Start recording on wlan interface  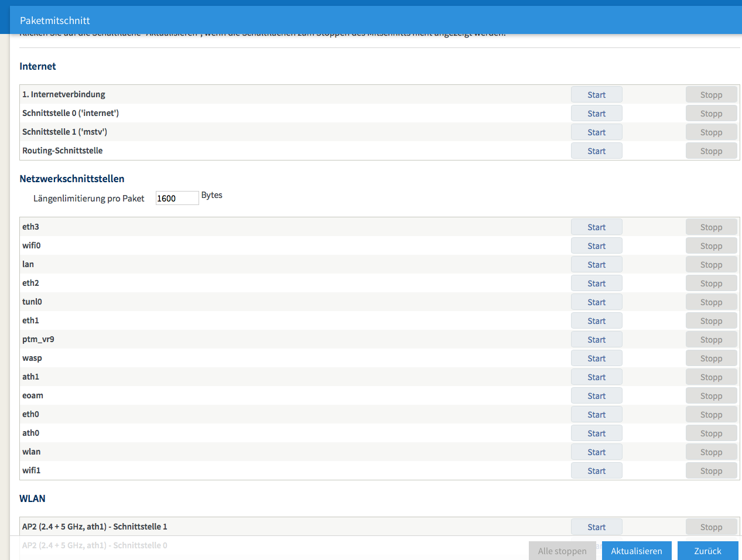596,452
